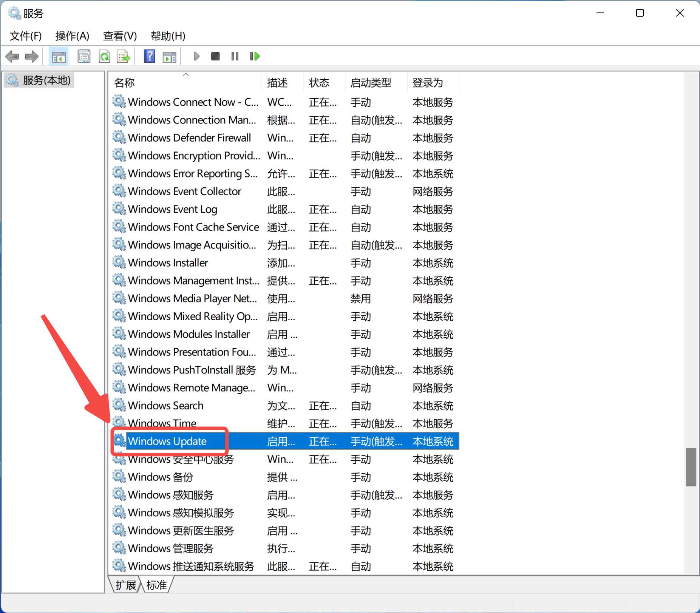Click gear icon beside Windows Installer
700x613 pixels.
tap(119, 262)
